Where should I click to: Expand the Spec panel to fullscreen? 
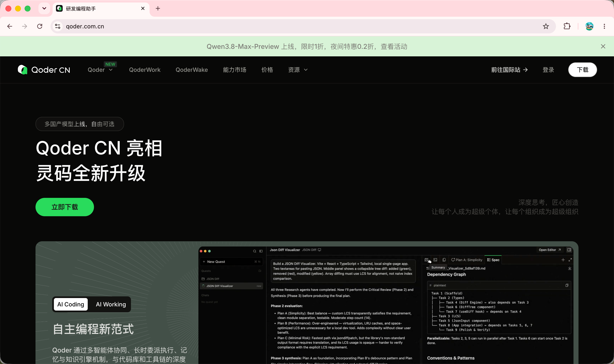570,260
